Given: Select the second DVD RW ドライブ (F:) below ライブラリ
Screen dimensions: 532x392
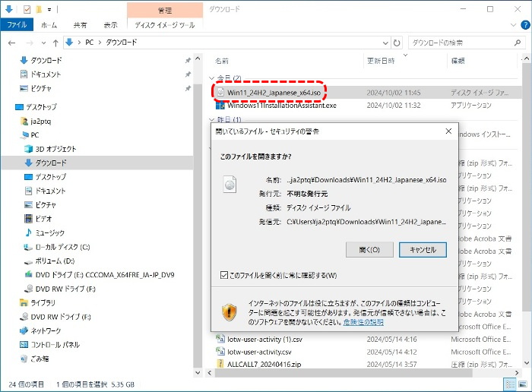Looking at the screenshot, I should pyautogui.click(x=55, y=317).
